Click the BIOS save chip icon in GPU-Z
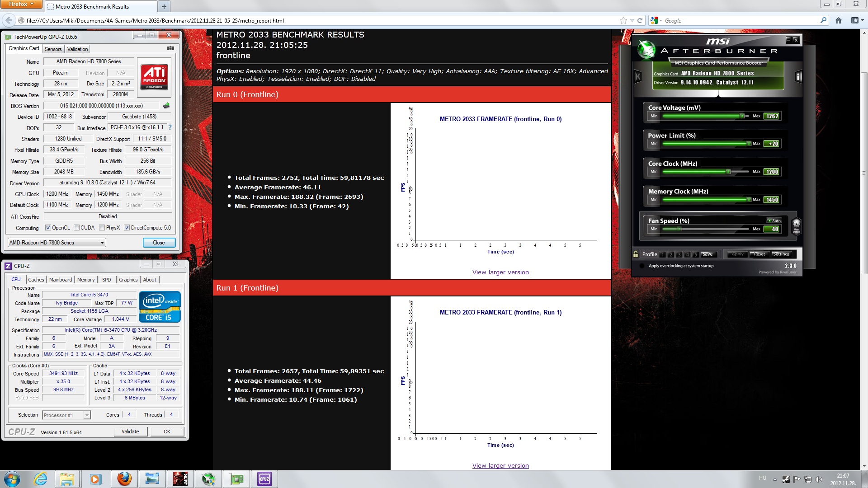 166,106
